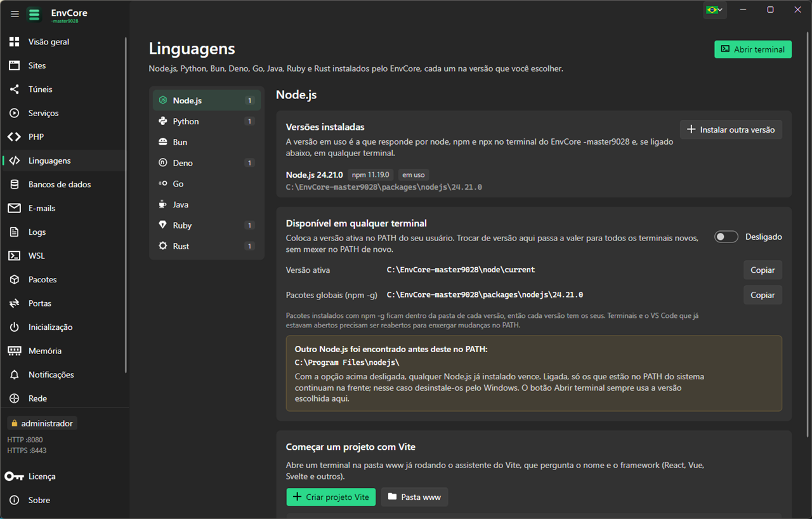Click the Licença key icon
This screenshot has width=812, height=519.
[x=14, y=476]
